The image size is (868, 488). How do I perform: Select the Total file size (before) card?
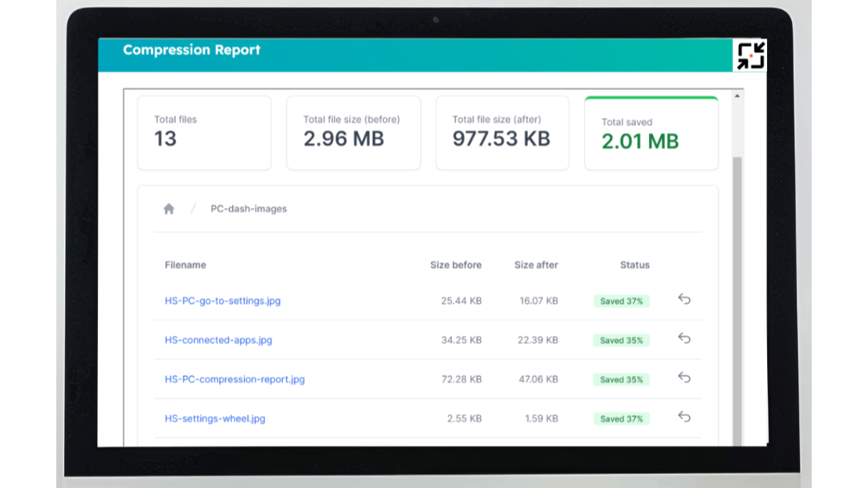(x=353, y=133)
